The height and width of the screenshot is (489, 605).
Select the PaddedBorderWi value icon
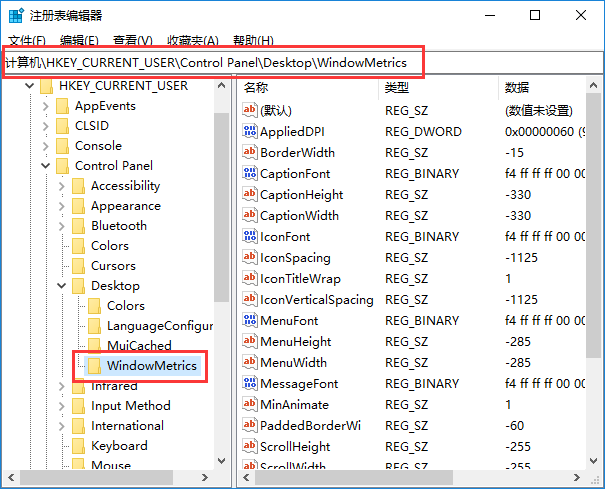(x=249, y=425)
